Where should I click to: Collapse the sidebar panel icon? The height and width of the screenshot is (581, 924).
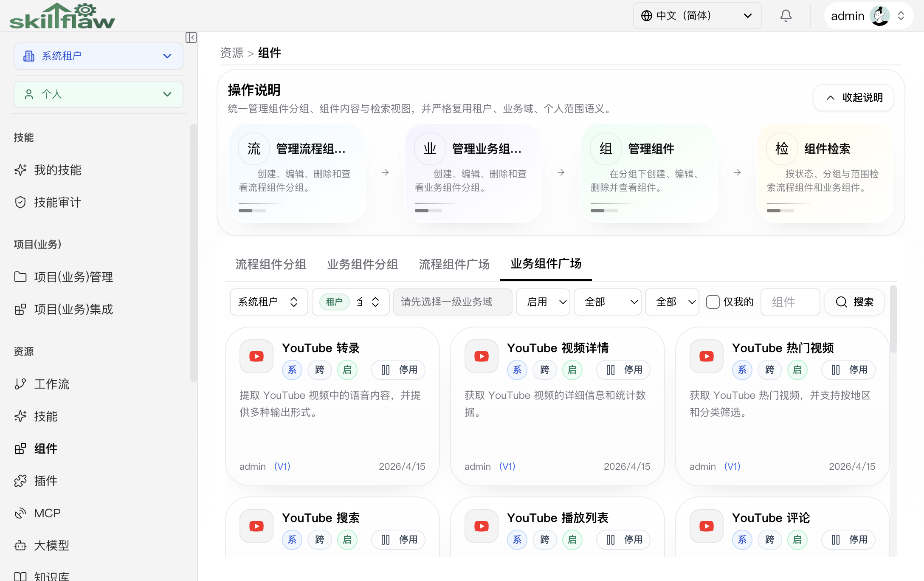tap(191, 37)
